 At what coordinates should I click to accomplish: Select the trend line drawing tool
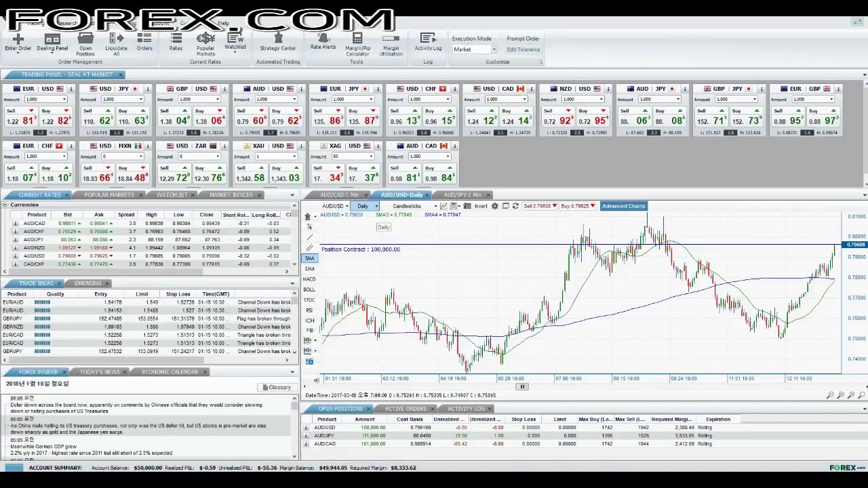coord(310,237)
